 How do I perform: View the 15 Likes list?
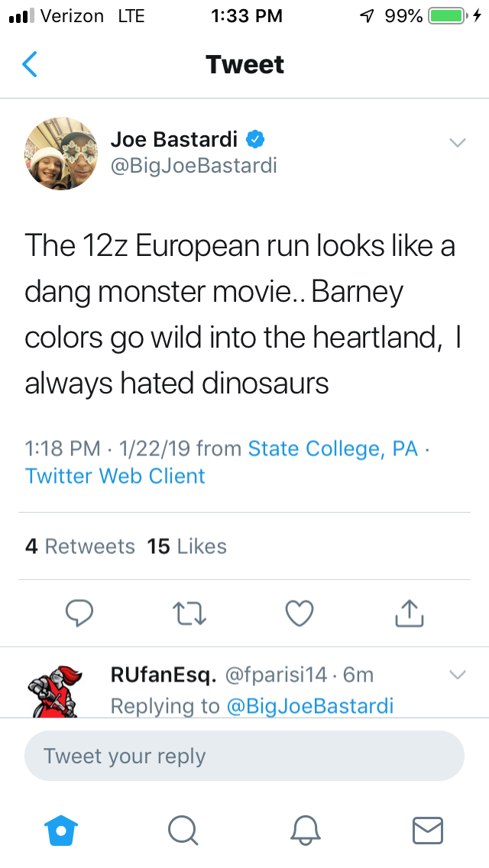[x=187, y=546]
